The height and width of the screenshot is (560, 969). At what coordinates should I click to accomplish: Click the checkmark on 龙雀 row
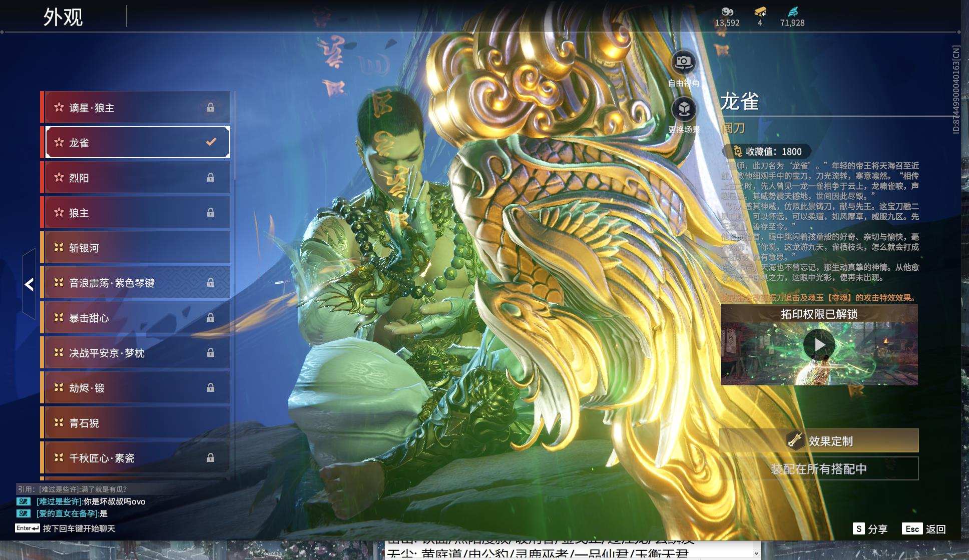click(211, 142)
